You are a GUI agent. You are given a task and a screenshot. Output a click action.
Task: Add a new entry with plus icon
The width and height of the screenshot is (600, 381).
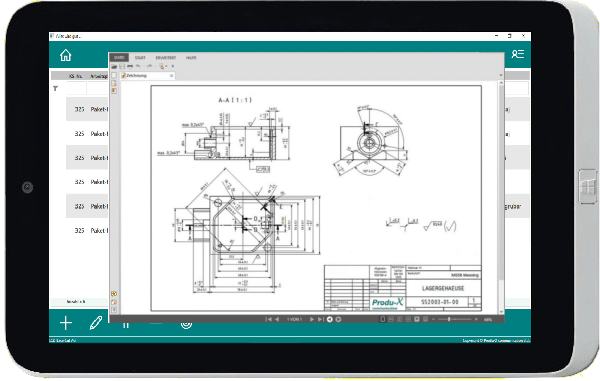click(66, 323)
